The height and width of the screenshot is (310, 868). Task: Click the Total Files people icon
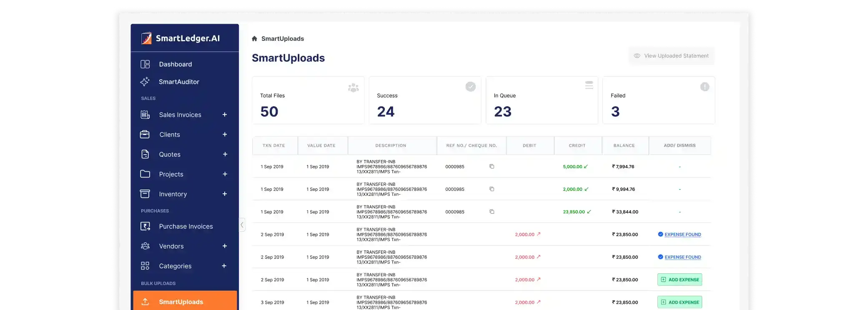(x=354, y=87)
